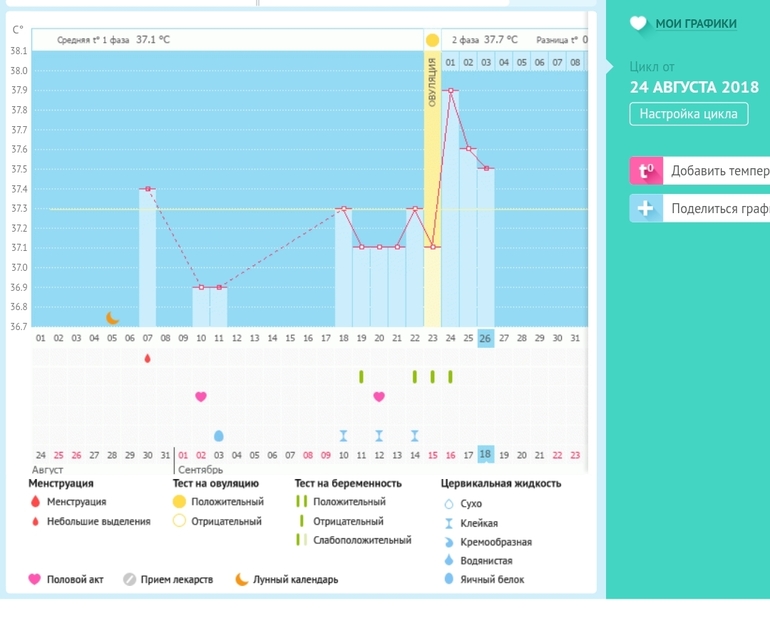
Task: Click the pink heart on cycle day 10
Action: coord(201,397)
